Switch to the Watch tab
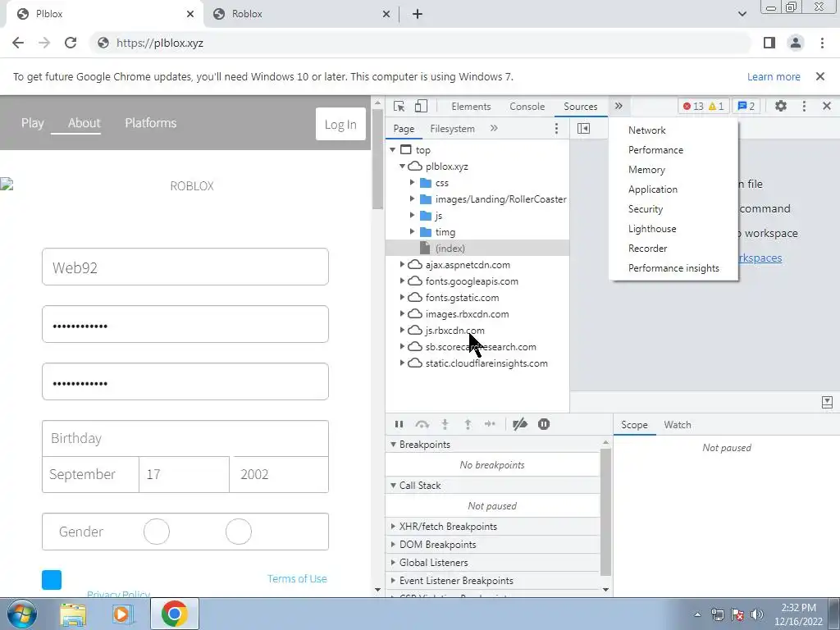 [x=677, y=425]
